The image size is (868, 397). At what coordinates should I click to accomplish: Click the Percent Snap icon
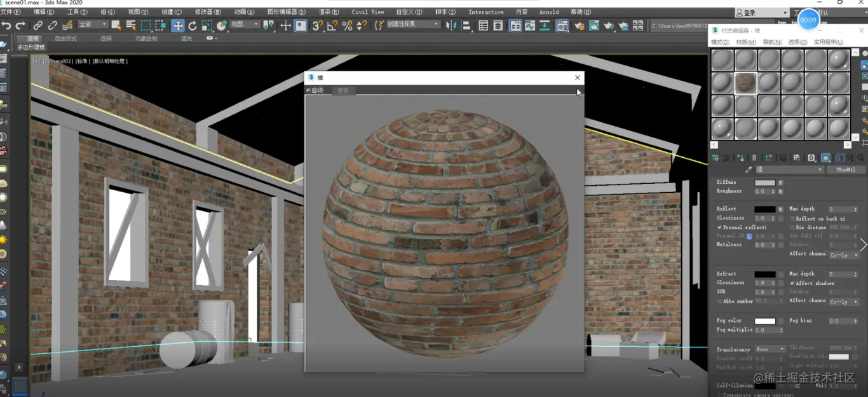(347, 25)
